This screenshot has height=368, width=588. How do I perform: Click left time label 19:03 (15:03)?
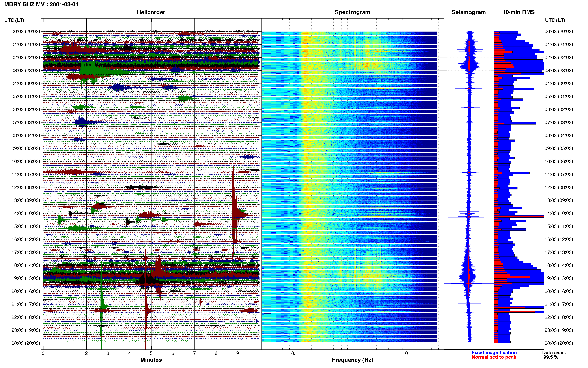point(26,278)
